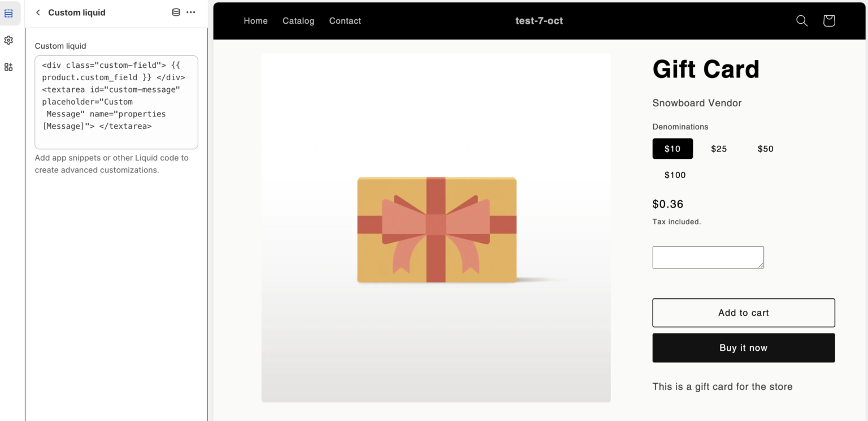Go back using the chevron beside Custom liquid
The width and height of the screenshot is (868, 421).
[38, 12]
